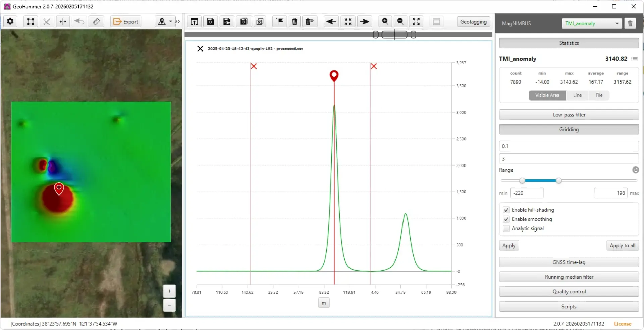This screenshot has height=330, width=644.
Task: Open the settings gear icon
Action: coord(10,21)
